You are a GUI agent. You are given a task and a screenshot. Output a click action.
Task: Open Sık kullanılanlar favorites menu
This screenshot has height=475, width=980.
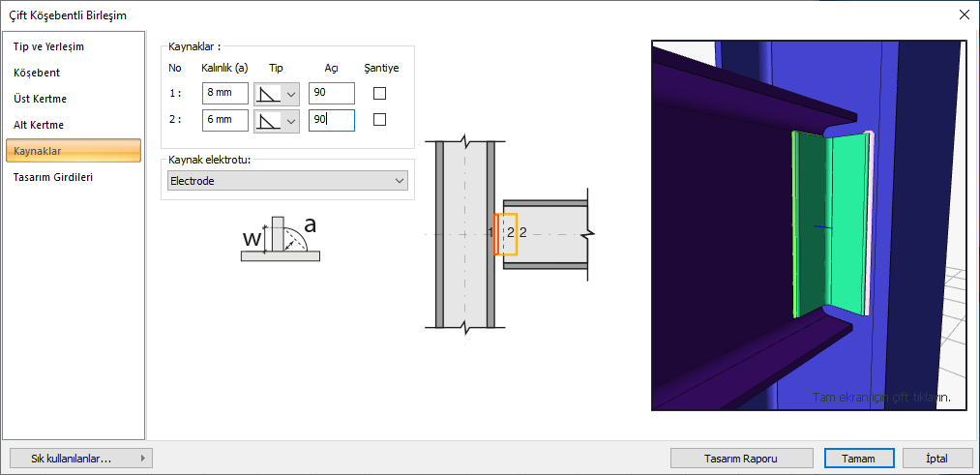[79, 459]
